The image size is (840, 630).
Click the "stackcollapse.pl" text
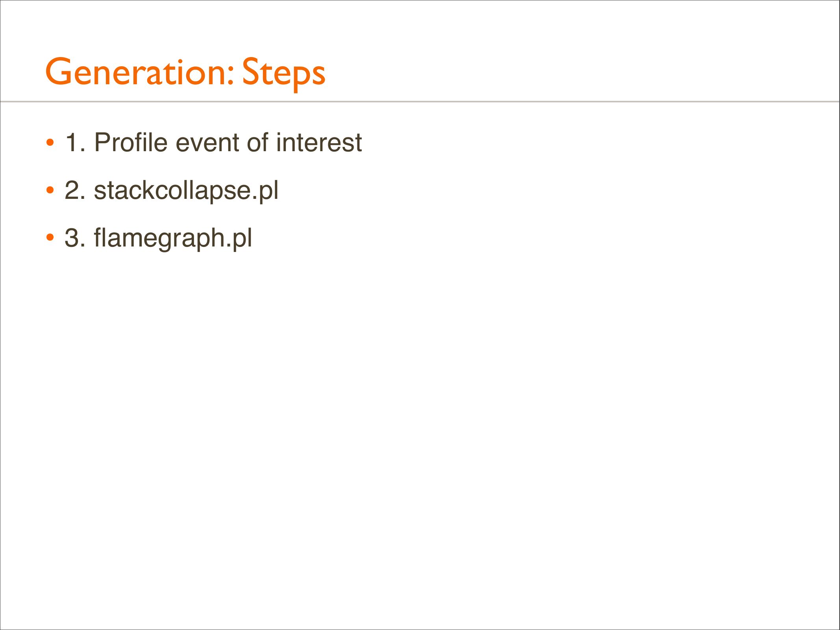186,190
